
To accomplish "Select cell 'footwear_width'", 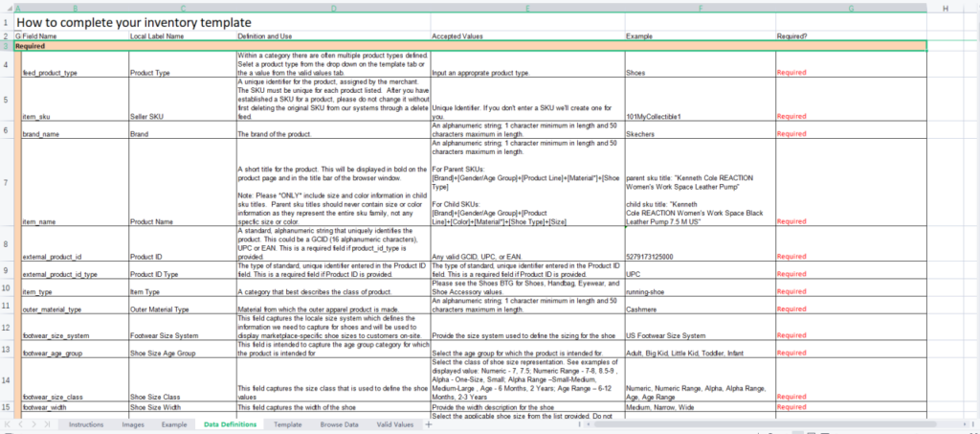I will pos(75,406).
